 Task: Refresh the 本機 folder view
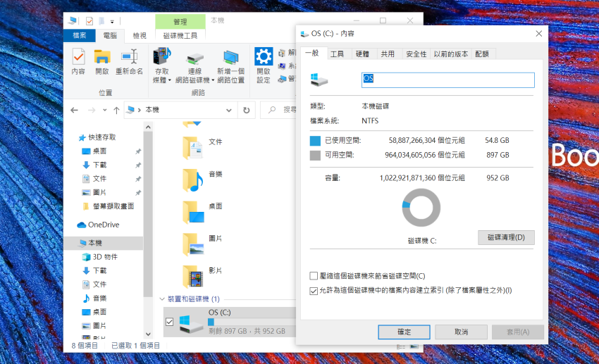(x=247, y=111)
